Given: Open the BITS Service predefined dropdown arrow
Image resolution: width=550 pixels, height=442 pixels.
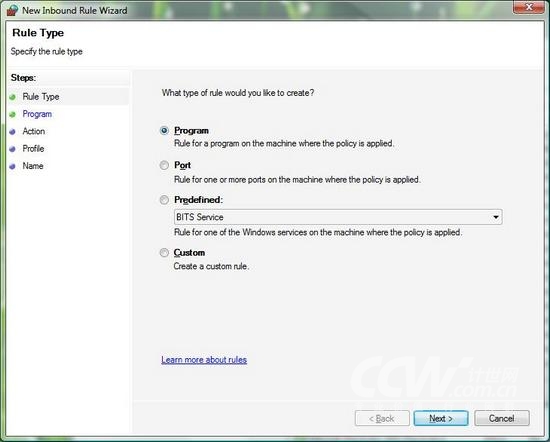Looking at the screenshot, I should tap(496, 217).
